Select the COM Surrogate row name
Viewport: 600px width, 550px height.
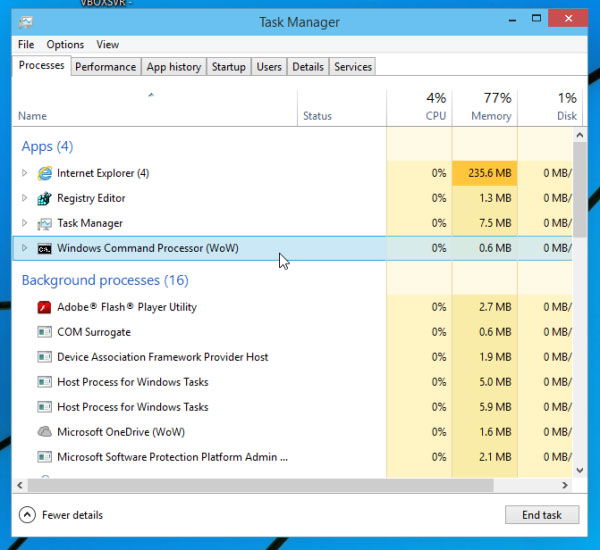click(x=94, y=332)
